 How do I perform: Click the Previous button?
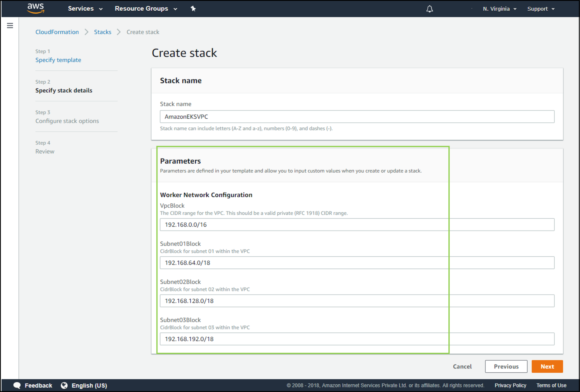pyautogui.click(x=506, y=366)
